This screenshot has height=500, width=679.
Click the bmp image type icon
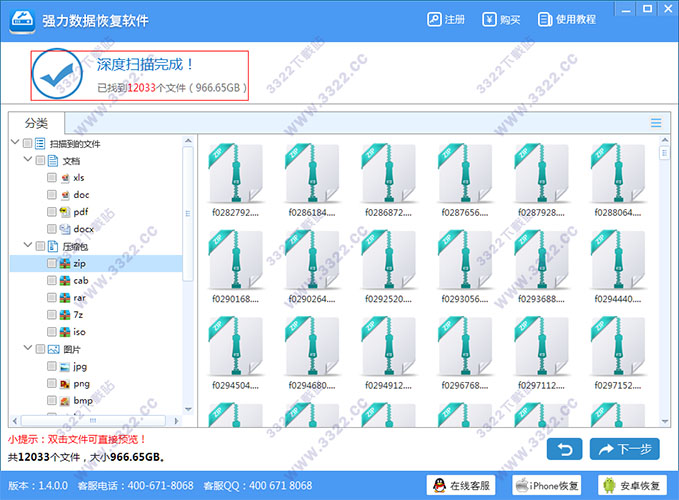(x=65, y=401)
